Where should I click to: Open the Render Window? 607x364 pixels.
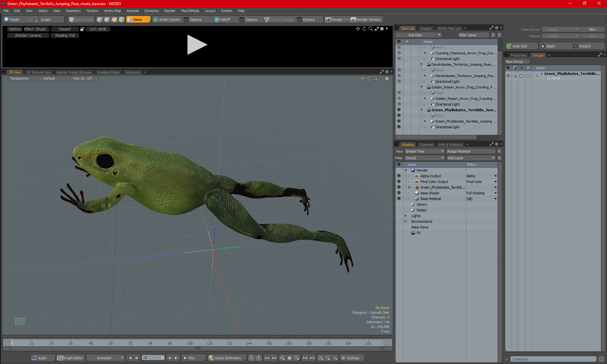(366, 20)
